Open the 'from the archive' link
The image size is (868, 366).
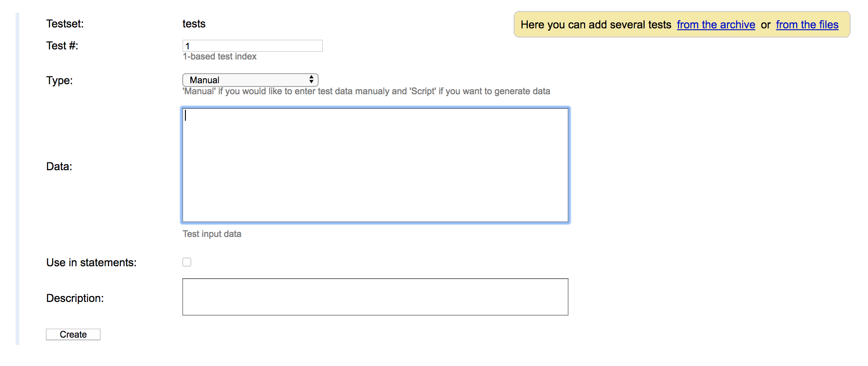(716, 25)
